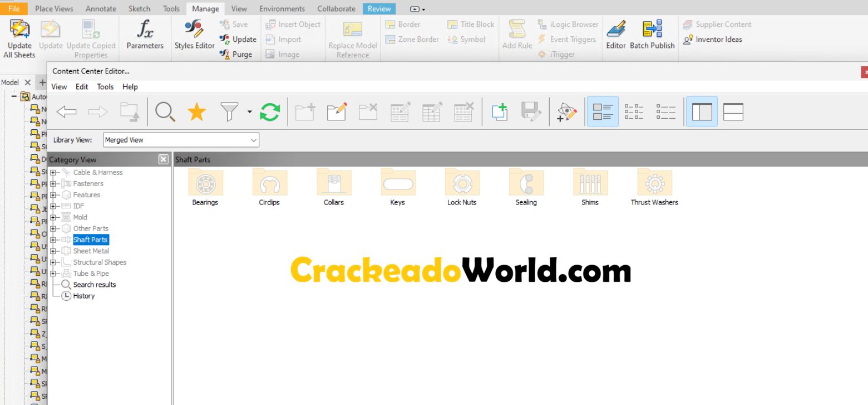Click the Copy To icon with green plus
The image size is (868, 405).
click(500, 112)
